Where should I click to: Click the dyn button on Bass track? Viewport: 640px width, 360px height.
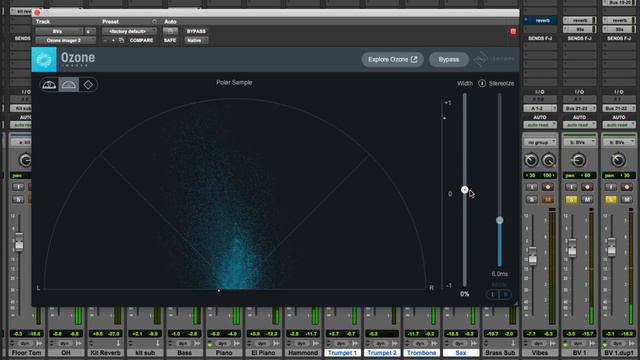click(x=183, y=344)
